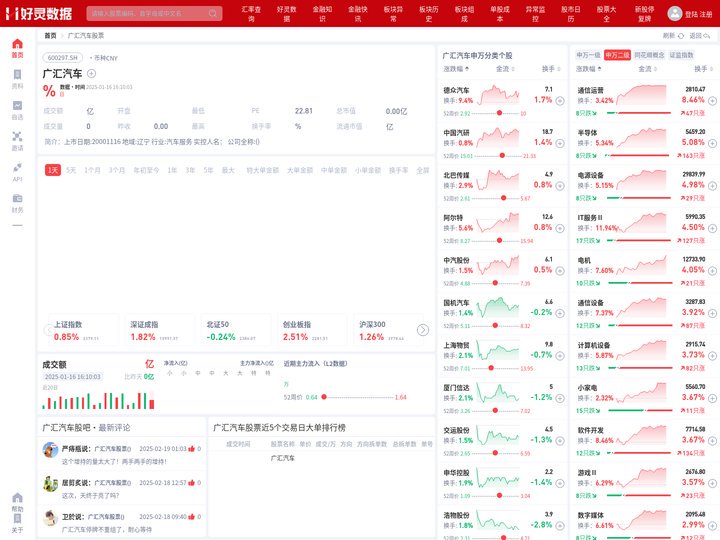Select the 年初至今 chart range

point(146,170)
